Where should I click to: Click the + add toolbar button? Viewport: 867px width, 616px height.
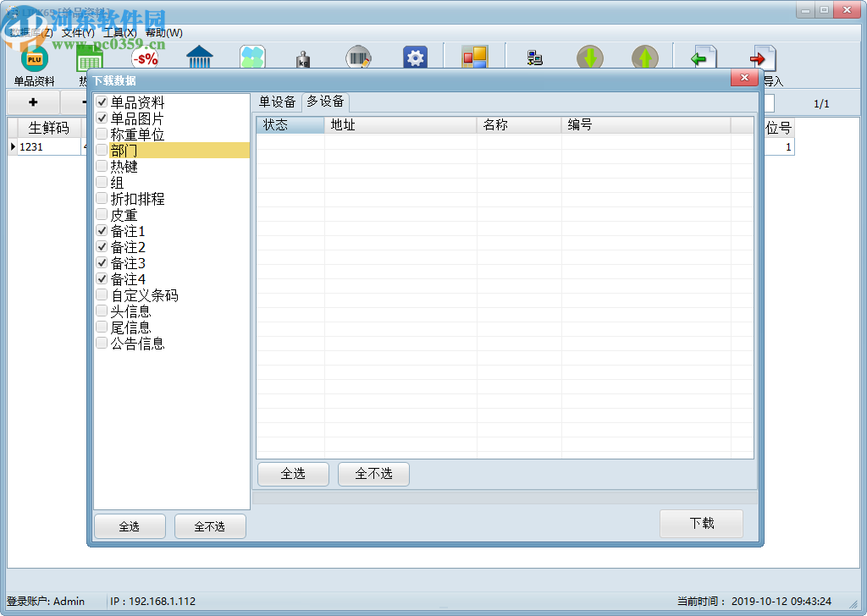tap(32, 102)
